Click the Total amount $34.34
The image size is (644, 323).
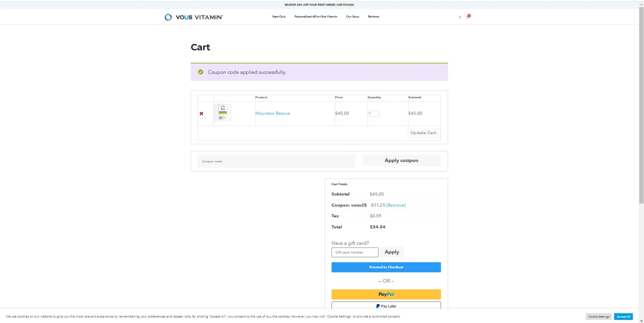pos(377,227)
